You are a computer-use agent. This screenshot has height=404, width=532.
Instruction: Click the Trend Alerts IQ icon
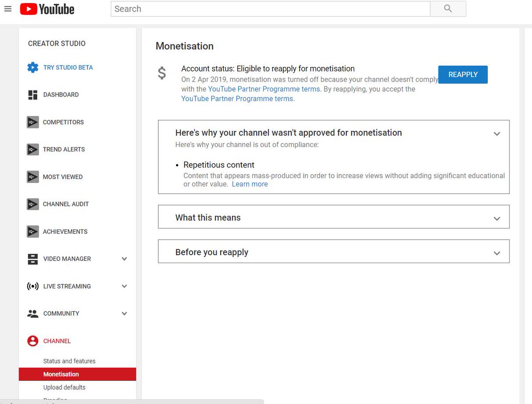[x=33, y=150]
